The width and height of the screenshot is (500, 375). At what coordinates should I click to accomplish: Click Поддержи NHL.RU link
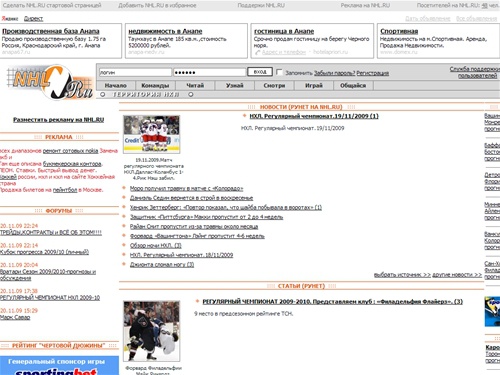261,5
